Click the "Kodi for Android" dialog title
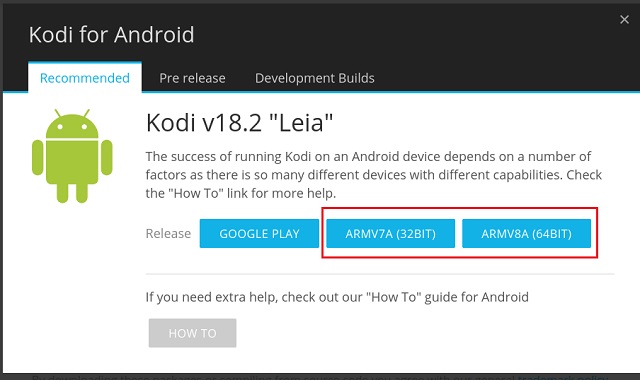The height and width of the screenshot is (380, 640). pyautogui.click(x=111, y=34)
